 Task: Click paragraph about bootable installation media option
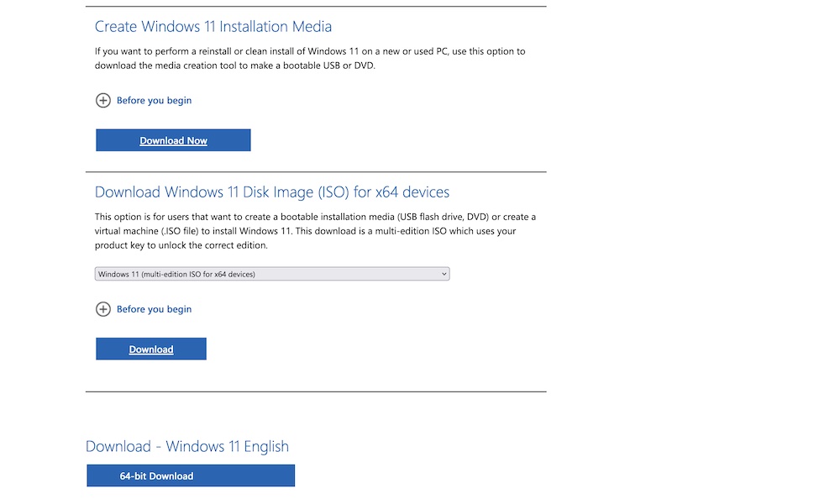(x=316, y=231)
